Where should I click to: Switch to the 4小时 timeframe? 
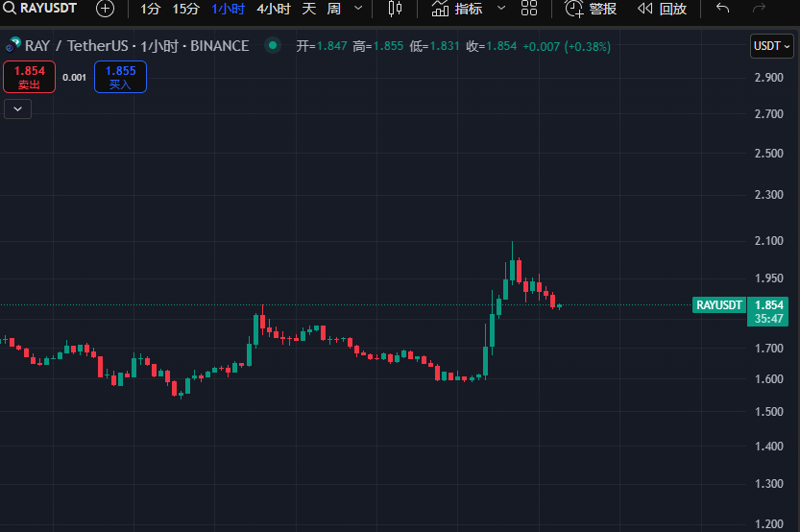[273, 9]
